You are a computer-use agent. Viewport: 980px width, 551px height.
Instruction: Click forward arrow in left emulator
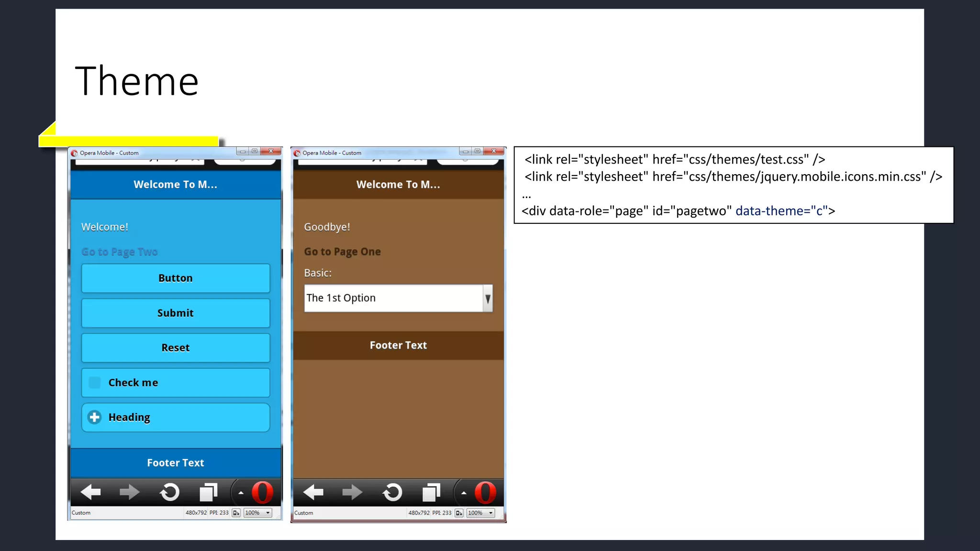pos(129,492)
